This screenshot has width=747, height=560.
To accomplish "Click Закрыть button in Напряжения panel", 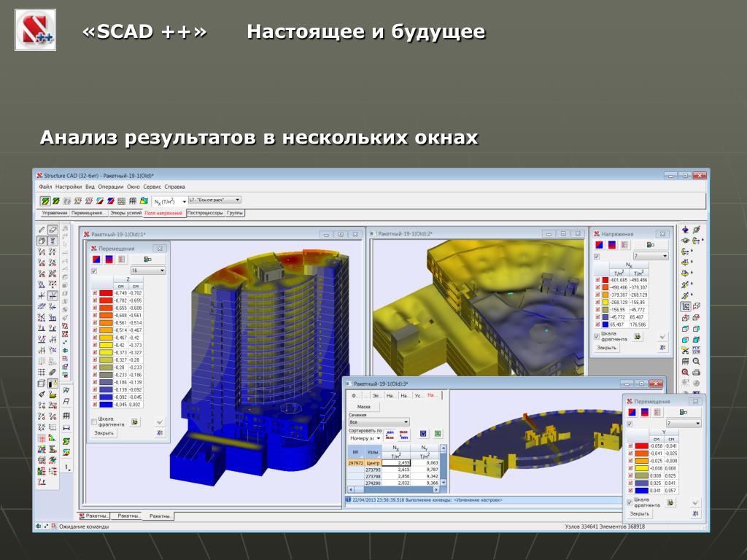I will [606, 348].
